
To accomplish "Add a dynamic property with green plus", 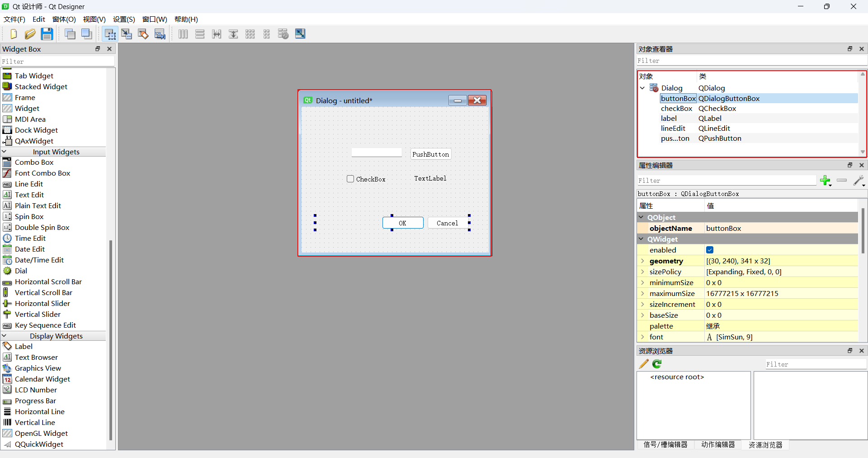I will (825, 181).
